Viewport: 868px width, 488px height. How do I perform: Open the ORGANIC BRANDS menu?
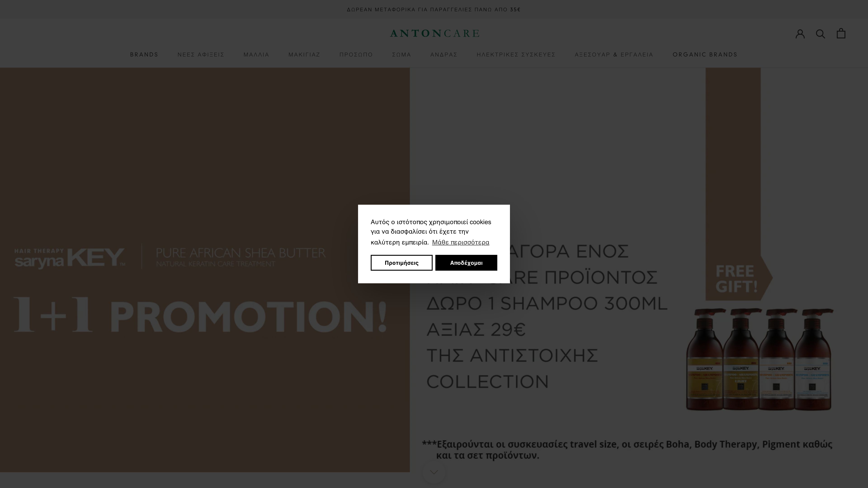pyautogui.click(x=705, y=54)
